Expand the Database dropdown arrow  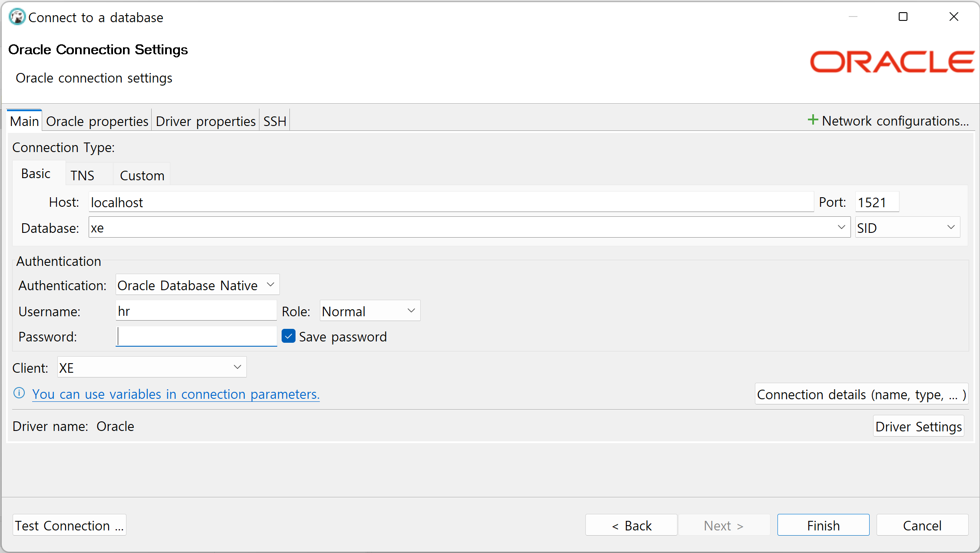[x=841, y=227]
